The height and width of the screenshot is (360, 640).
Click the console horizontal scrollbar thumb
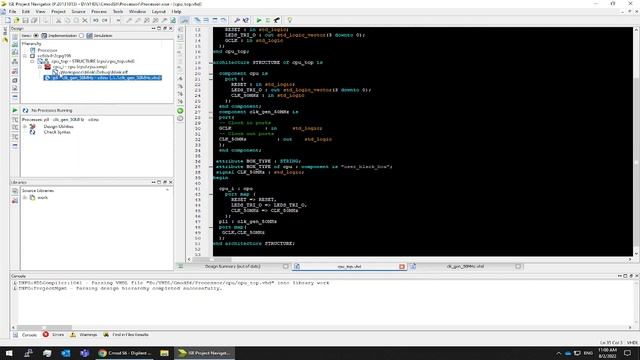click(44, 327)
